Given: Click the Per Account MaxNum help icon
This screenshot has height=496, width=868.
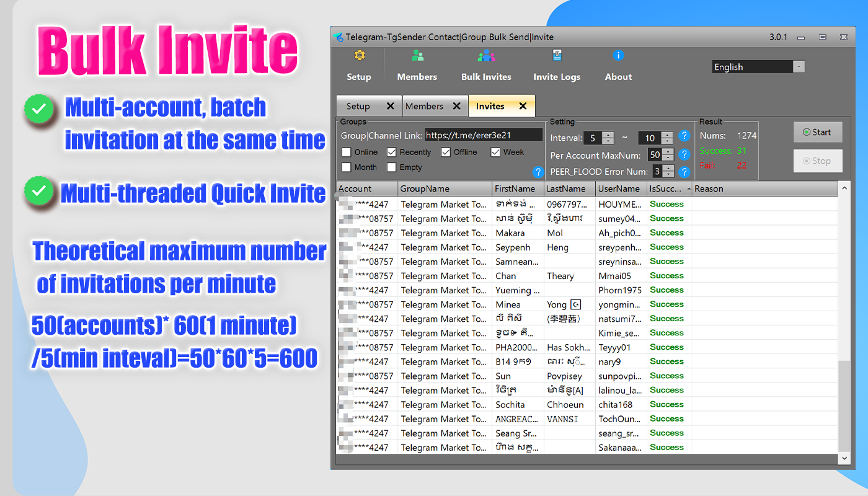Looking at the screenshot, I should click(684, 154).
